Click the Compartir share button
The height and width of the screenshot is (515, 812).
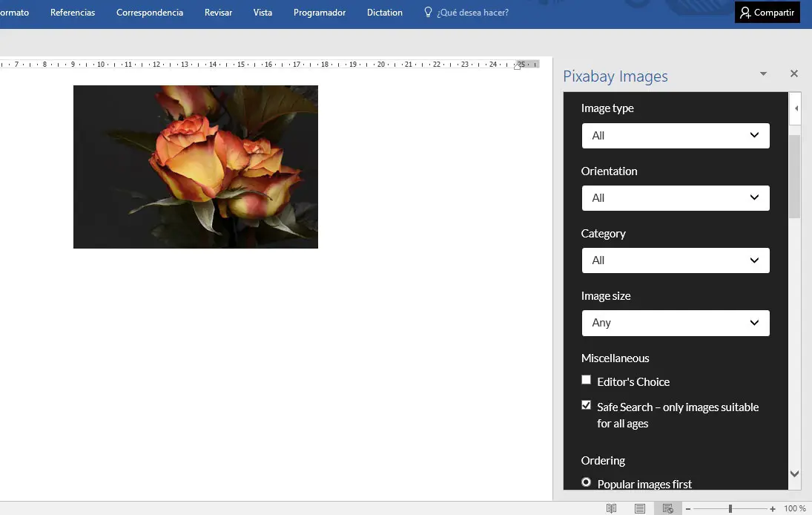pyautogui.click(x=767, y=13)
